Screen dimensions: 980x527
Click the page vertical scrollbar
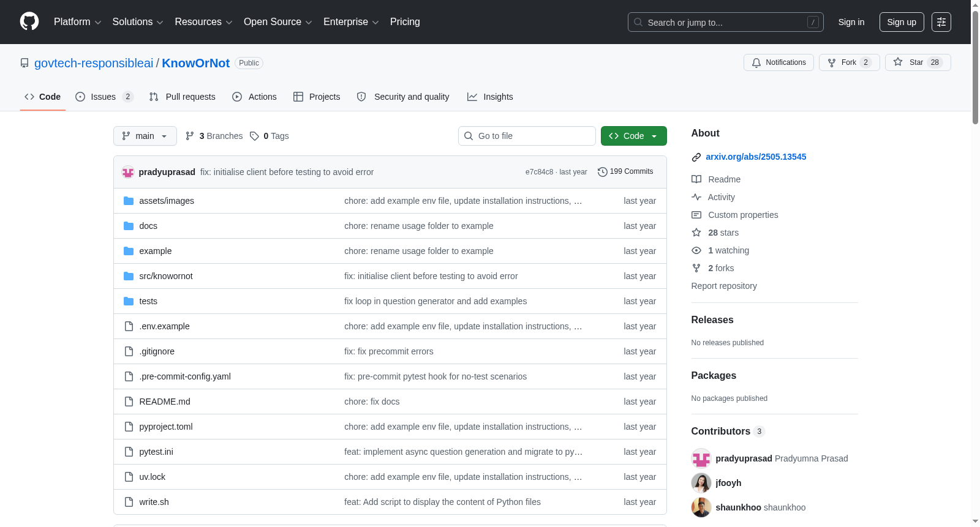(x=975, y=67)
